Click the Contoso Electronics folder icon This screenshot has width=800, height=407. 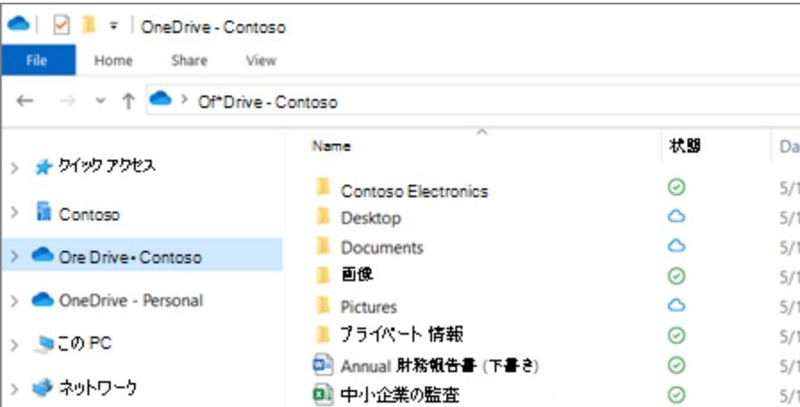(x=323, y=188)
